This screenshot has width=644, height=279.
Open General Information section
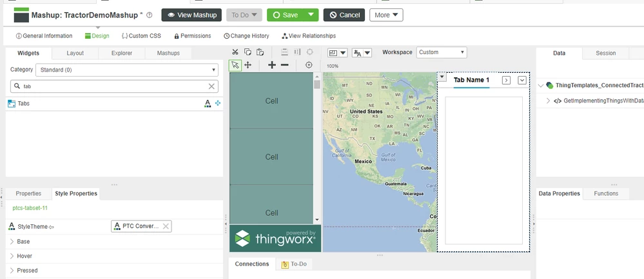pos(44,36)
